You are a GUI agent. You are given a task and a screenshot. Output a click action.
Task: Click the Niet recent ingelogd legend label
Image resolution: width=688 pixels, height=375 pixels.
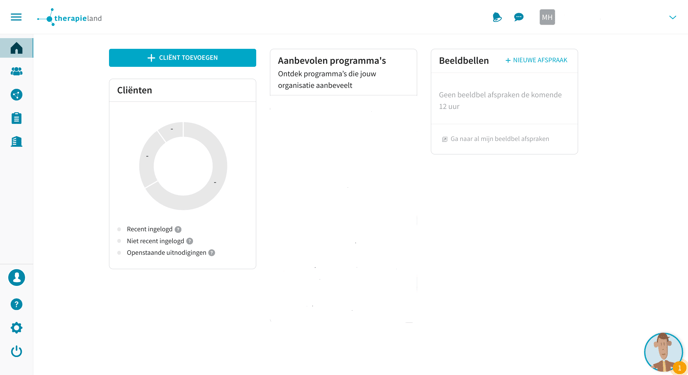pos(155,241)
